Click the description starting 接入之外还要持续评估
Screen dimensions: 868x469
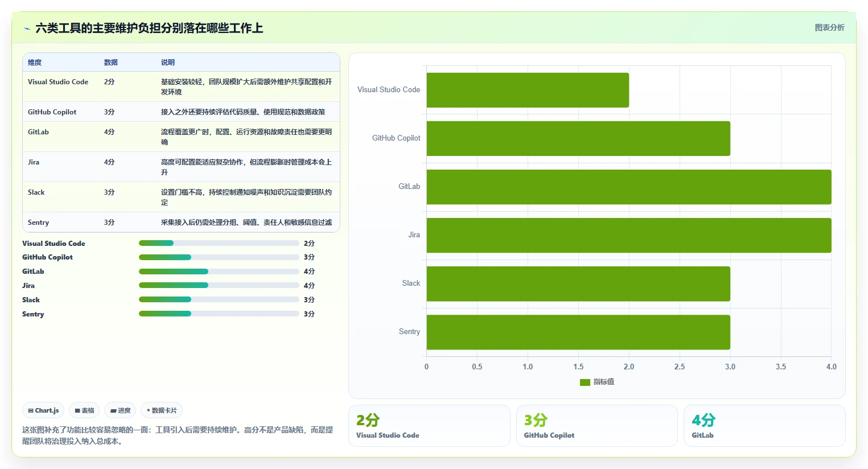[243, 112]
